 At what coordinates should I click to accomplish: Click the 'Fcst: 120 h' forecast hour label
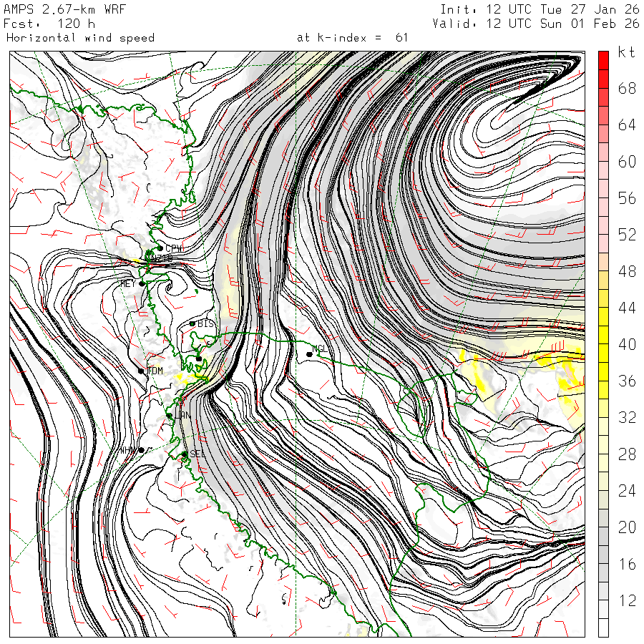click(49, 24)
